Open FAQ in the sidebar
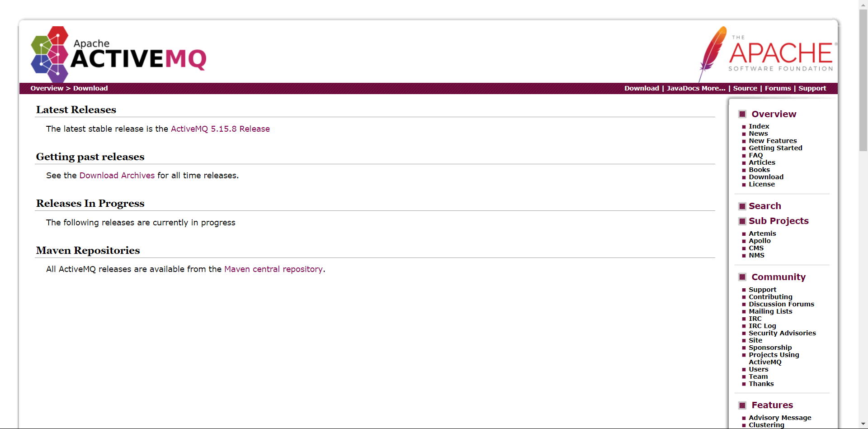 (x=755, y=155)
